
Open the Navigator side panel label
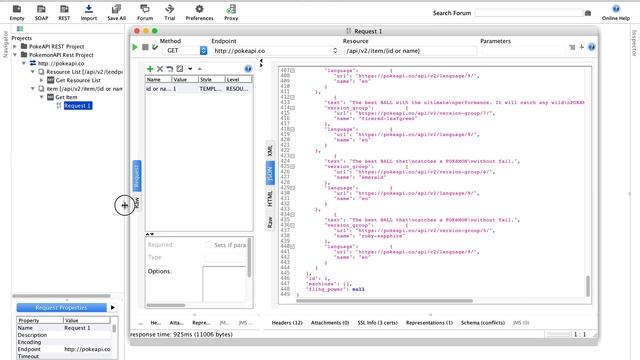point(5,44)
